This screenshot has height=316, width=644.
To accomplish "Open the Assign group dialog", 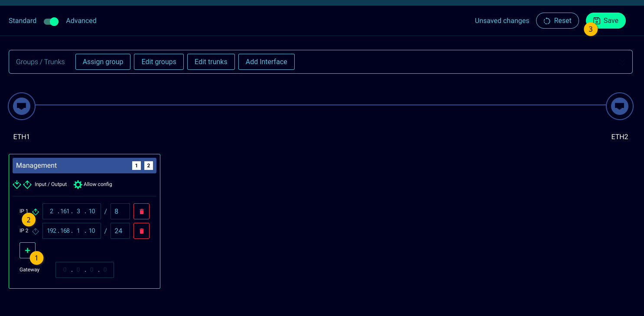I will pyautogui.click(x=103, y=62).
